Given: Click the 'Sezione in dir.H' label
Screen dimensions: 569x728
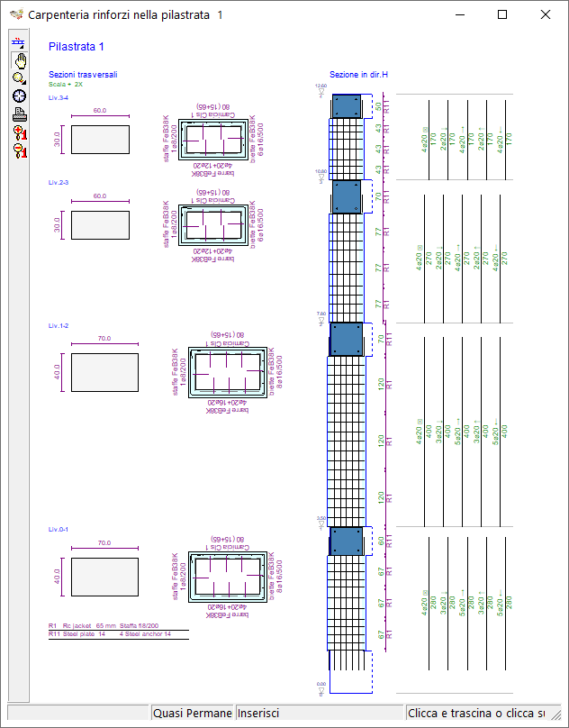Looking at the screenshot, I should coord(358,75).
